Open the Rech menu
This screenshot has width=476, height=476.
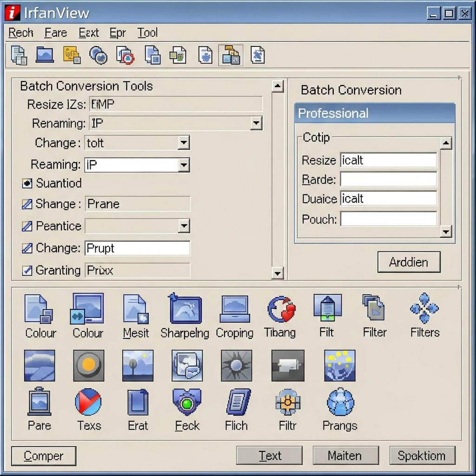pos(20,33)
